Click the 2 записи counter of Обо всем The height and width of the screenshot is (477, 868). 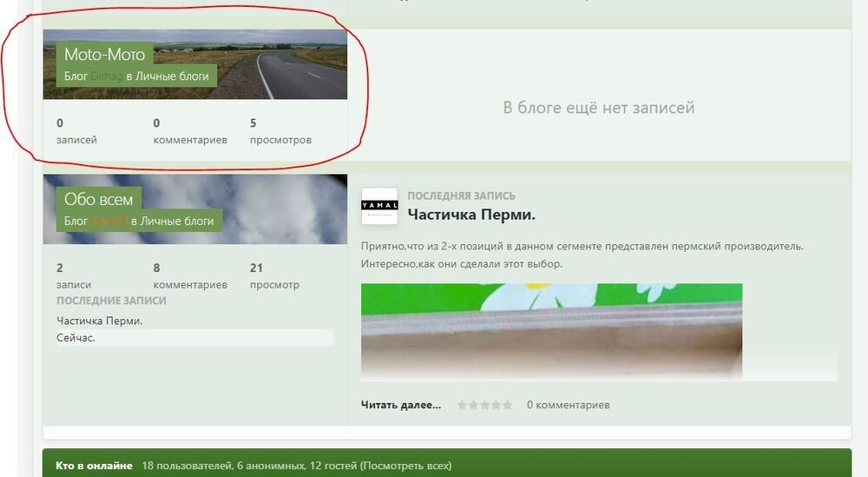(x=74, y=276)
